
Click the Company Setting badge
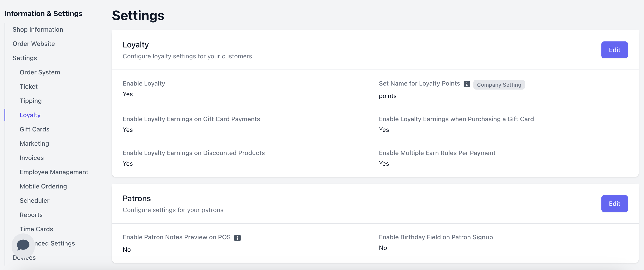coord(499,85)
